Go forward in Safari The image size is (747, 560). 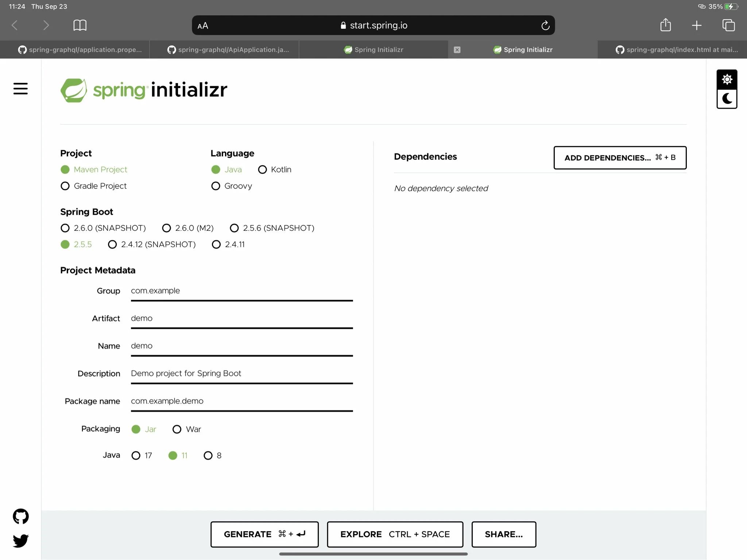(46, 25)
